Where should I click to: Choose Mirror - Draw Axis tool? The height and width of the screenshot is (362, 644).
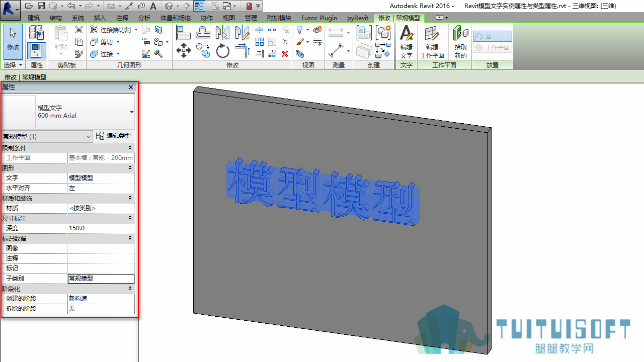(243, 33)
